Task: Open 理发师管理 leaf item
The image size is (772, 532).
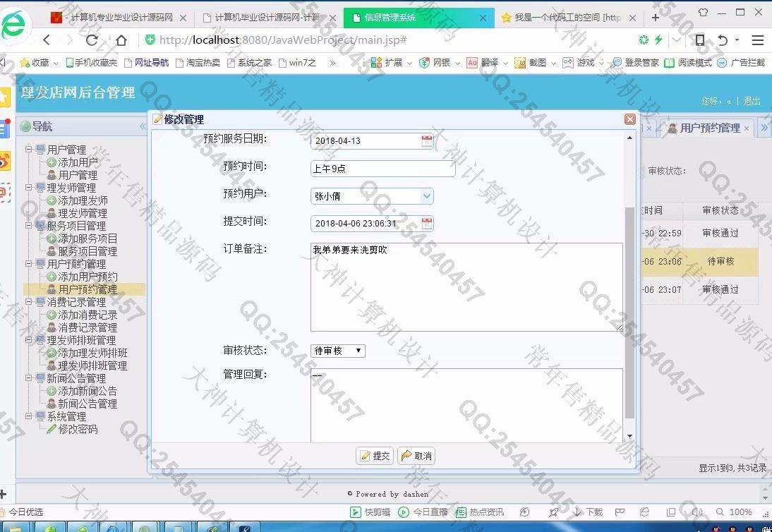Action: 77,213
